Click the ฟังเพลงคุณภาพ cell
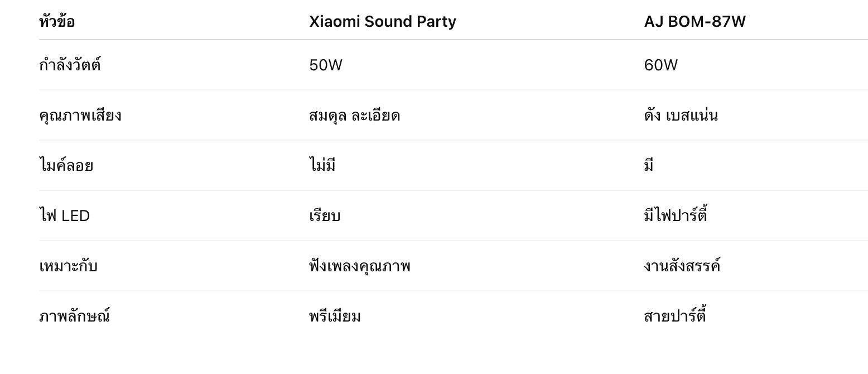868x374 pixels. [x=360, y=266]
